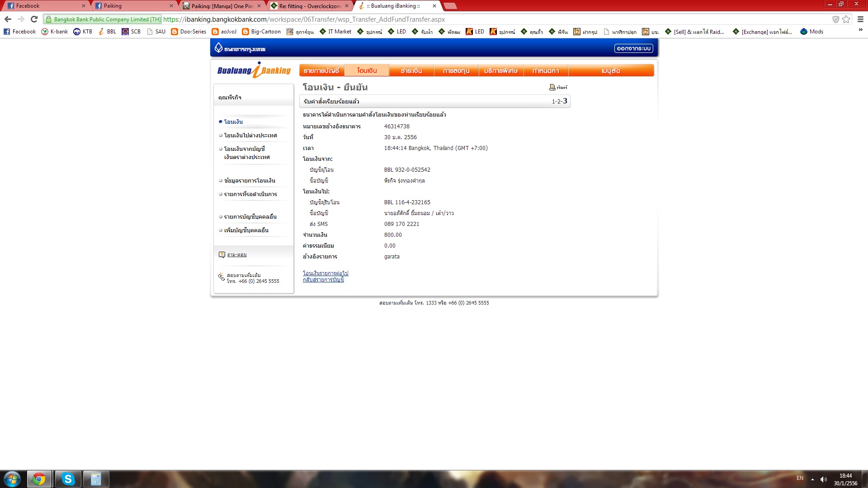Screen dimensions: 868x488
Task: Click the ออกจากระบบ logout button
Action: coord(633,48)
